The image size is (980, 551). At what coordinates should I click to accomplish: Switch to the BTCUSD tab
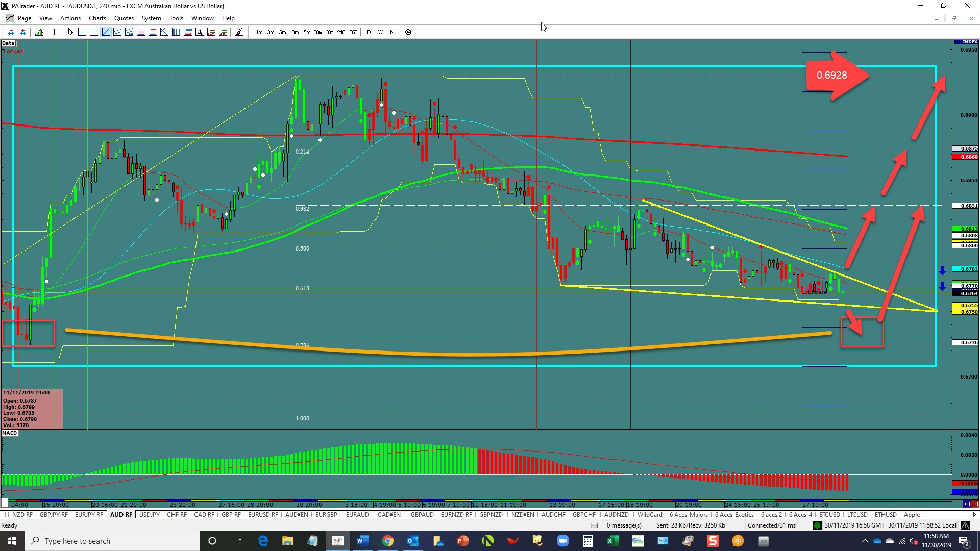[x=829, y=515]
